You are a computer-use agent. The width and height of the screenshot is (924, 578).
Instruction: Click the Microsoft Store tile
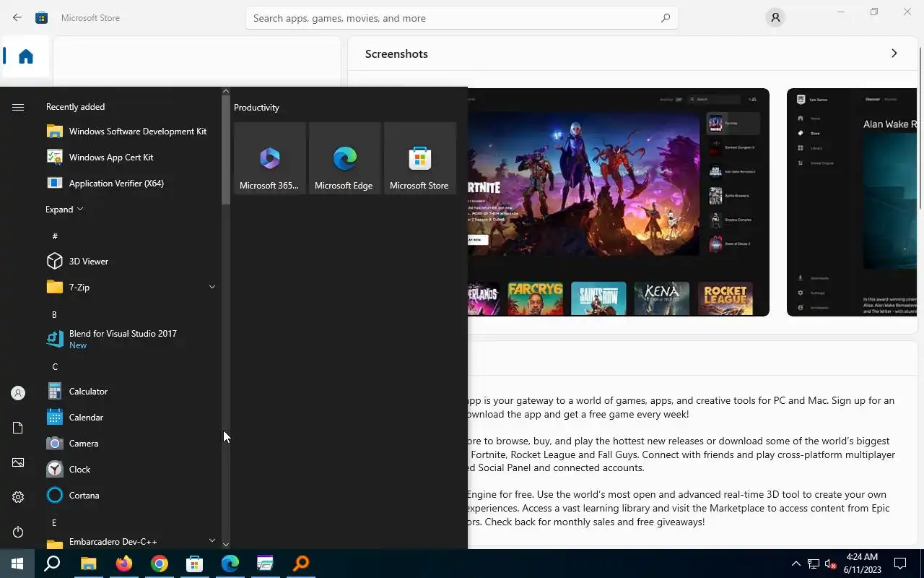click(420, 158)
